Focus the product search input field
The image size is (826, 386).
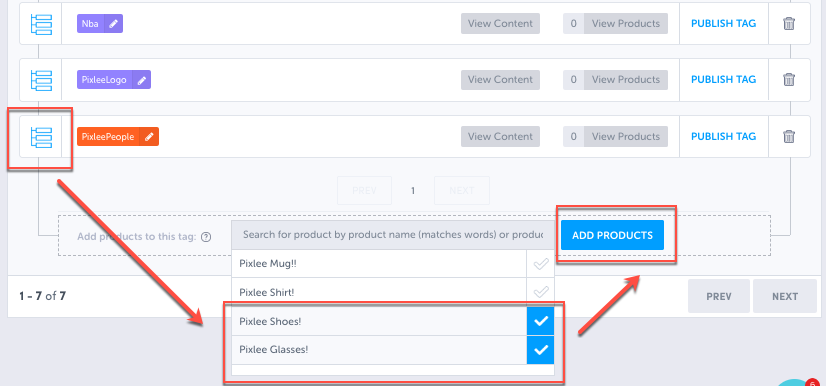coord(392,235)
